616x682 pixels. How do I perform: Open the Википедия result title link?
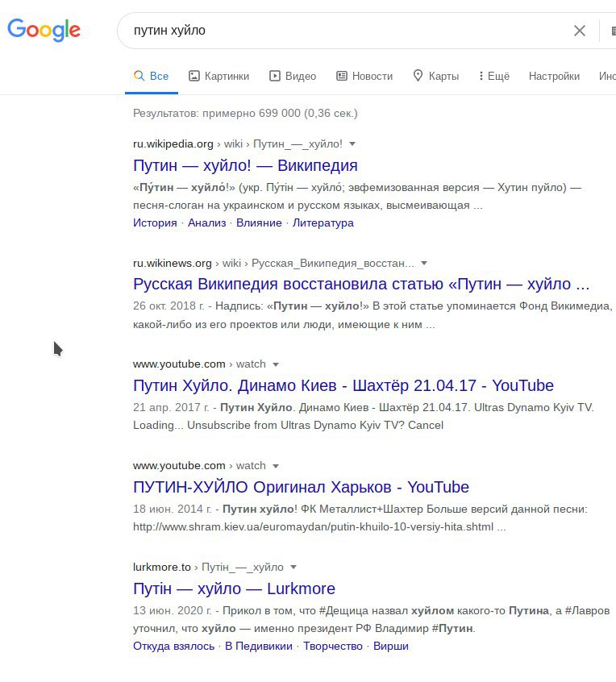point(245,166)
